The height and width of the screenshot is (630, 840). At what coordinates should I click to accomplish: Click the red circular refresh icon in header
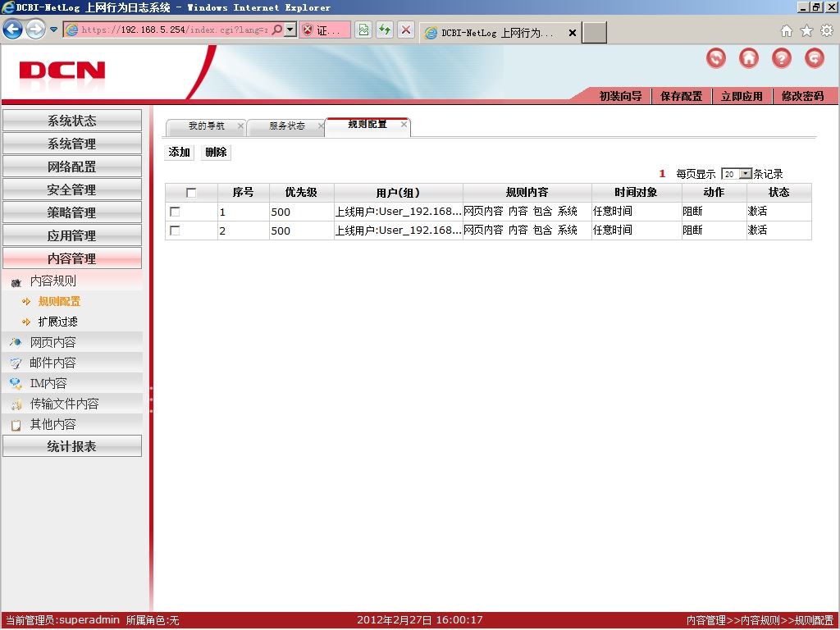716,58
